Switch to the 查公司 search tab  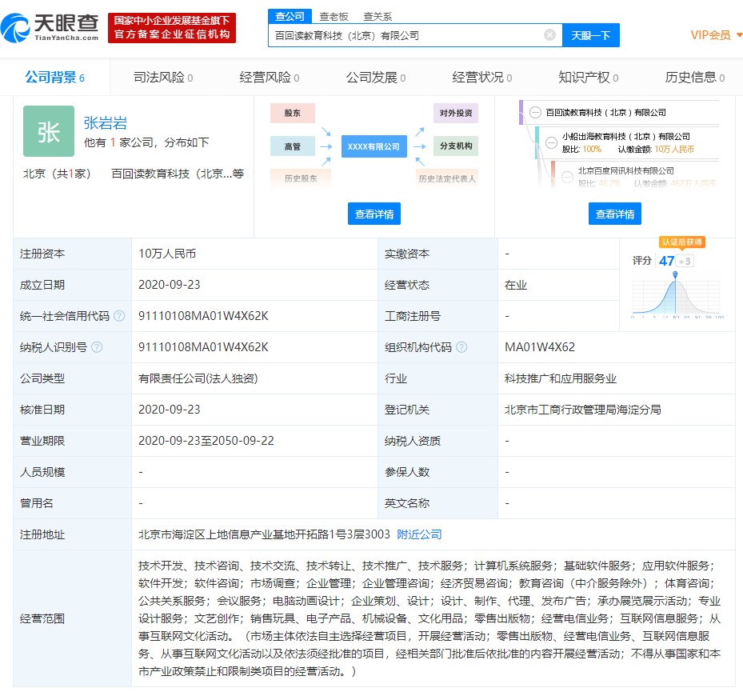[x=290, y=16]
